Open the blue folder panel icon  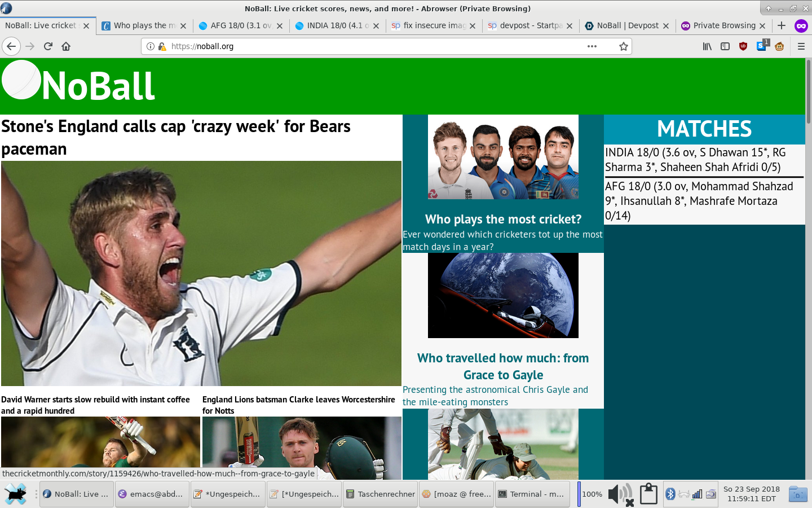pyautogui.click(x=798, y=494)
